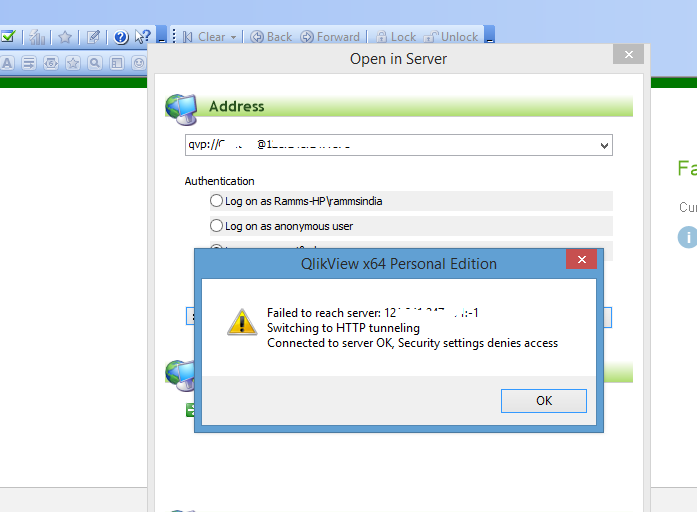Click the Lock selections toolbar button
The image size is (697, 512).
(x=396, y=37)
